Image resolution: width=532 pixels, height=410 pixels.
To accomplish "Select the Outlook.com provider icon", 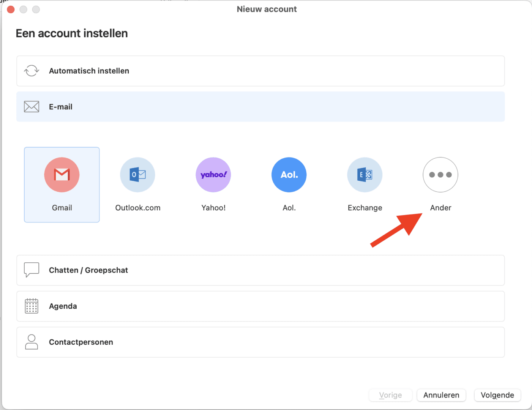I will click(137, 175).
